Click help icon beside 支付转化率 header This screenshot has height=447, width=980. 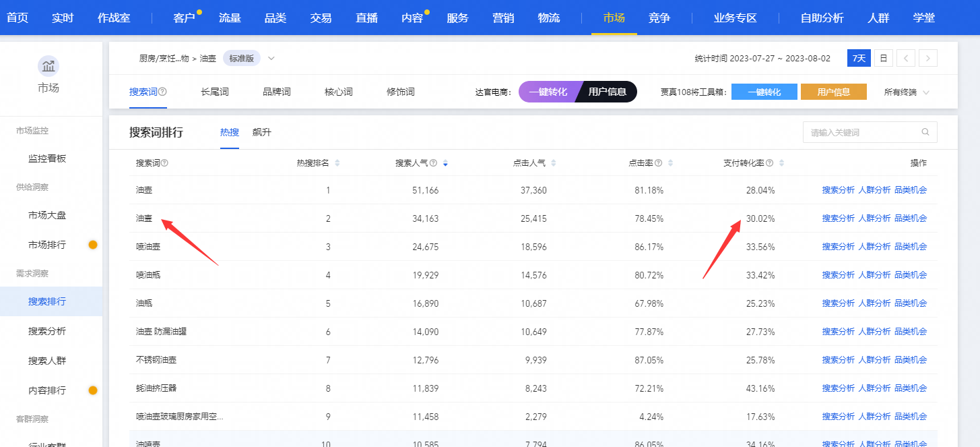769,163
